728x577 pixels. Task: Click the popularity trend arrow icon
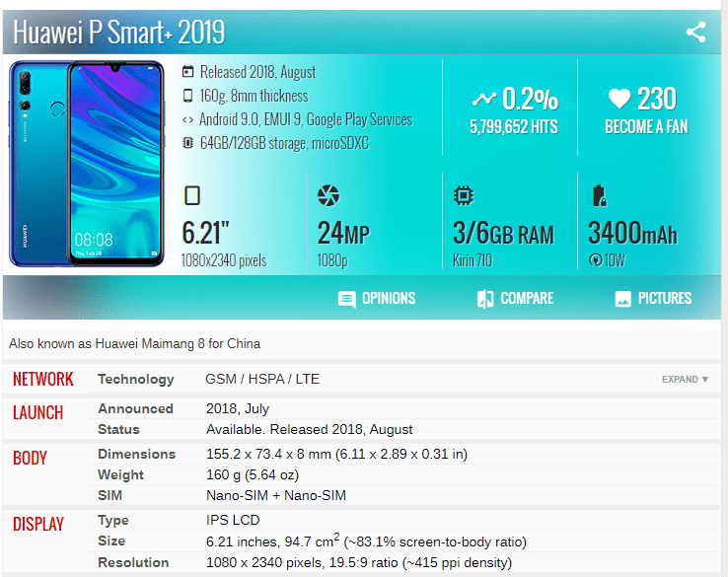point(484,99)
